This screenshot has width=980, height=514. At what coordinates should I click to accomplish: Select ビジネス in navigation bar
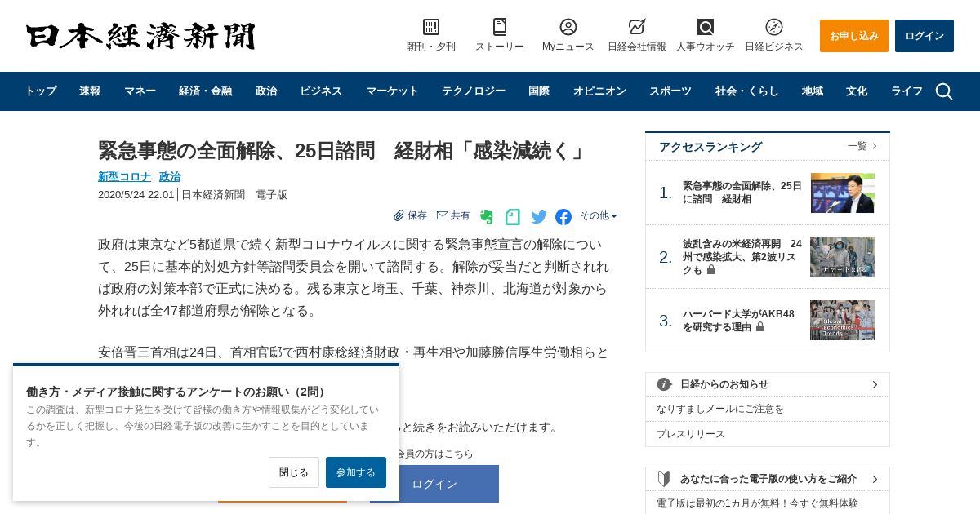321,91
